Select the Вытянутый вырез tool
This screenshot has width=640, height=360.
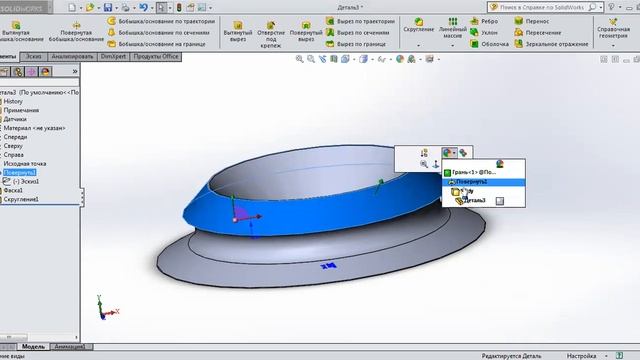(238, 32)
